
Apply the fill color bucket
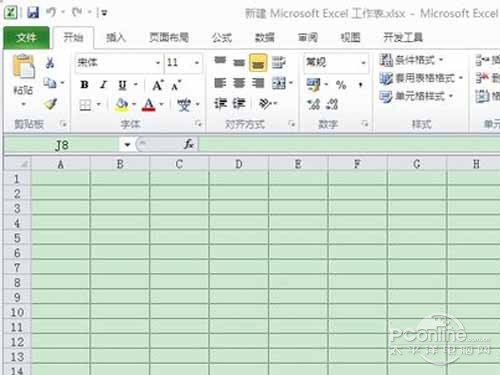point(121,105)
